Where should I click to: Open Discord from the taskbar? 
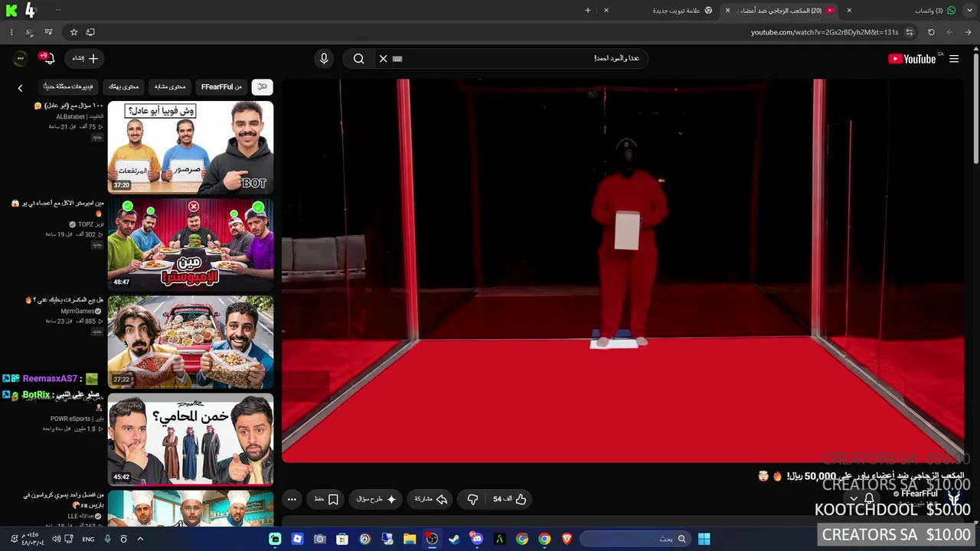click(477, 539)
